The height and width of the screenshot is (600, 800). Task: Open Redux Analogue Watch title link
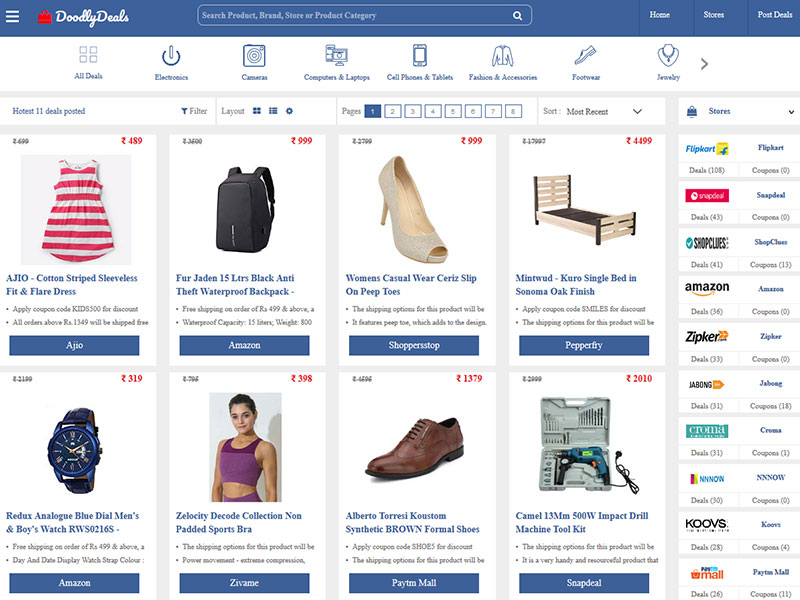pyautogui.click(x=72, y=522)
